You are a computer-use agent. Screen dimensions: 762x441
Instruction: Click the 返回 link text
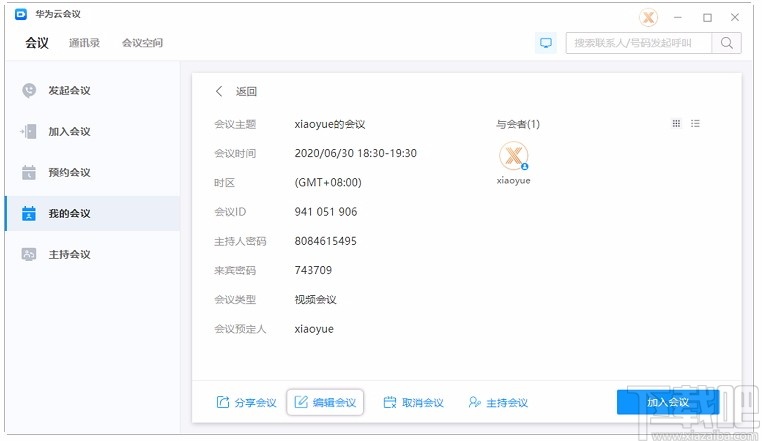(246, 91)
